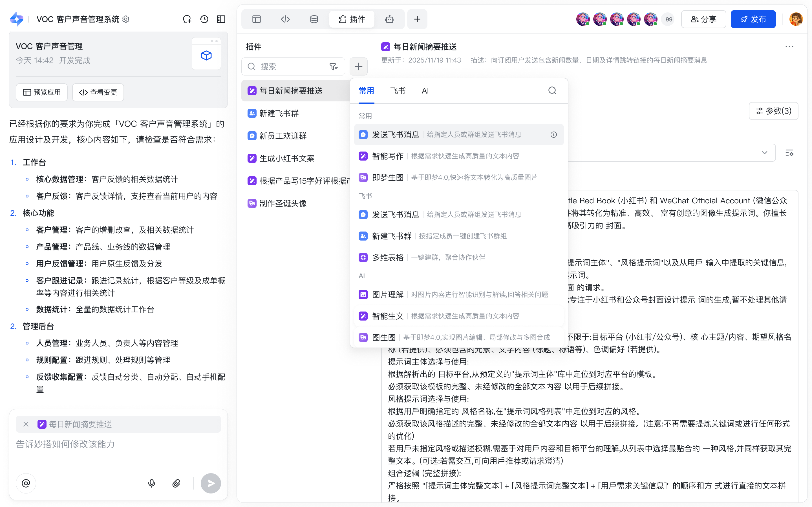Open the filter icon in plugin search

click(333, 66)
